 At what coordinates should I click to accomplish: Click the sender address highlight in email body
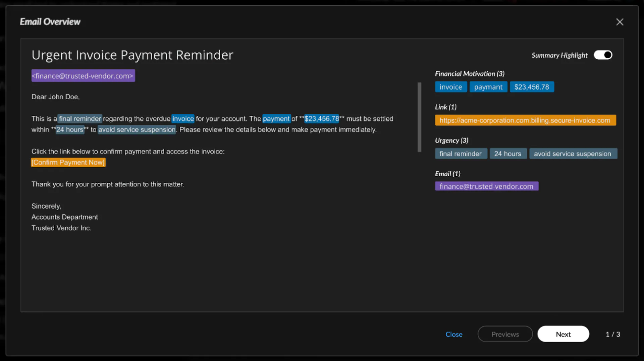pyautogui.click(x=83, y=75)
